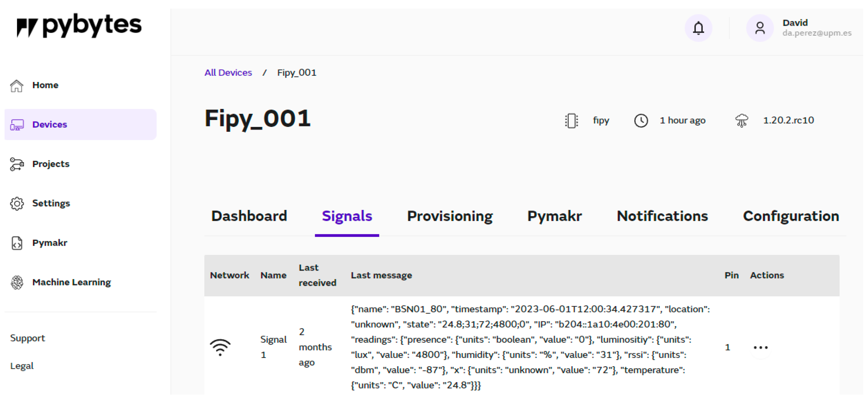Screen dimensions: 868x400
Task: Open the Pymakr device tab
Action: (554, 216)
